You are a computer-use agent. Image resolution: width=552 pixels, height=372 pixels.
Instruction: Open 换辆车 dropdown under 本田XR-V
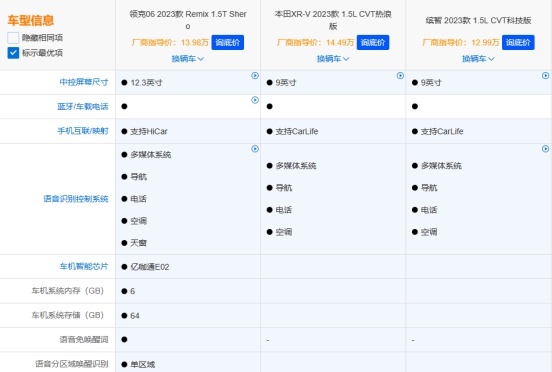click(x=333, y=59)
